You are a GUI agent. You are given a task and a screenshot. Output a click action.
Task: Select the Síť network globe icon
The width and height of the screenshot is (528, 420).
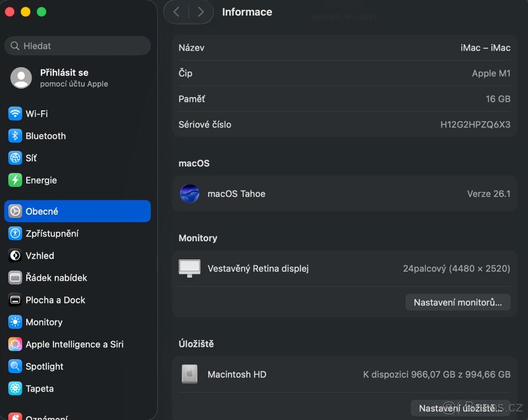tap(15, 158)
